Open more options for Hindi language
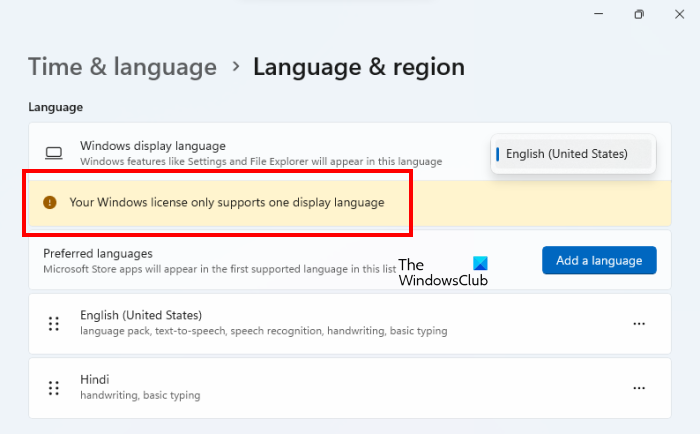The width and height of the screenshot is (700, 434). (639, 388)
